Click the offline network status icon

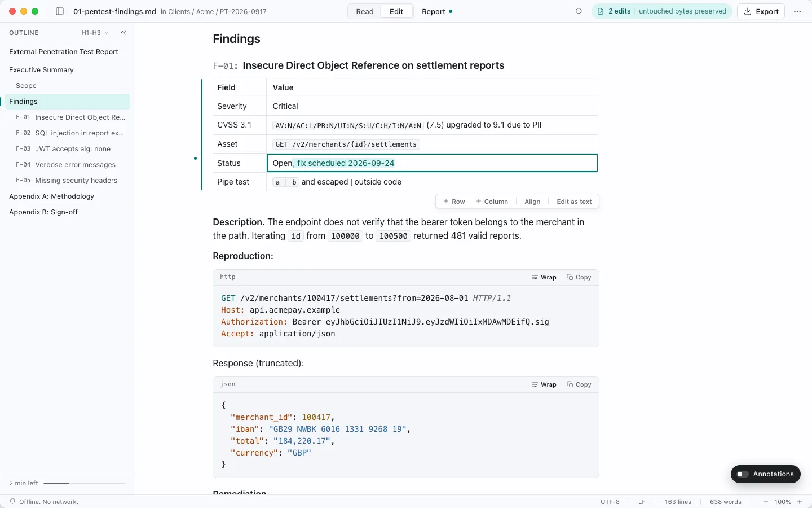(x=12, y=502)
